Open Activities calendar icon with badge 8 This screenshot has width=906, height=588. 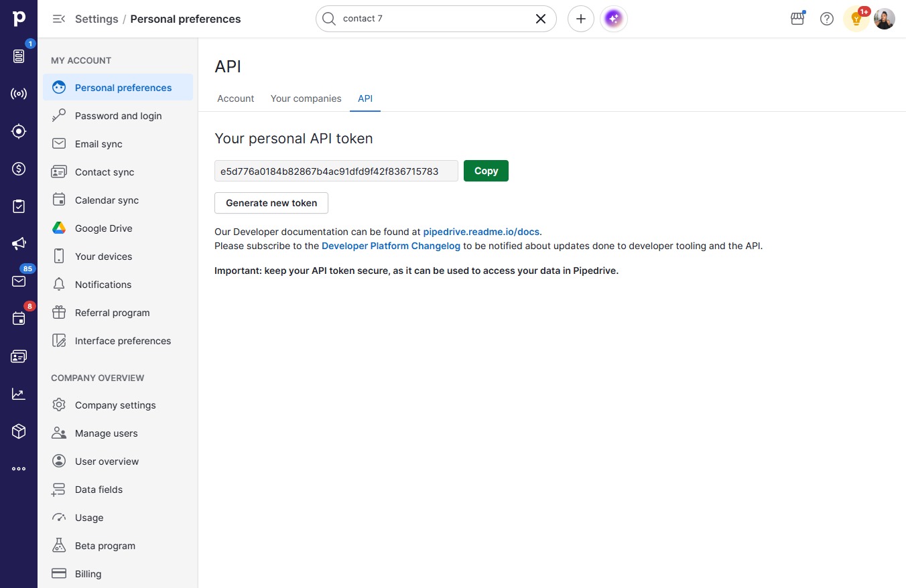[19, 319]
